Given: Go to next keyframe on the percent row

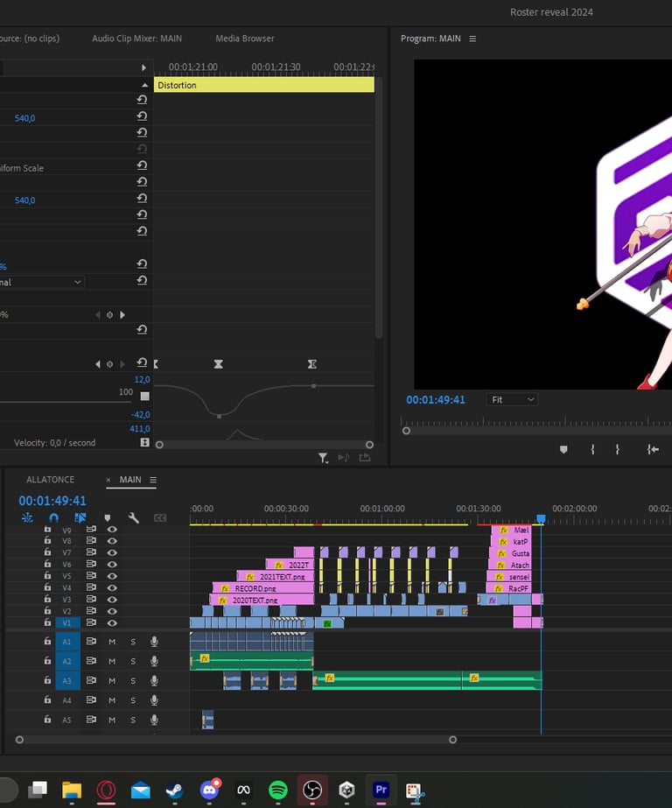Looking at the screenshot, I should (x=122, y=315).
